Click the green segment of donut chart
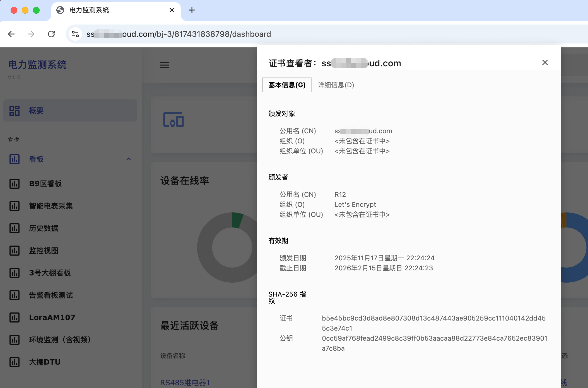 coord(237,220)
